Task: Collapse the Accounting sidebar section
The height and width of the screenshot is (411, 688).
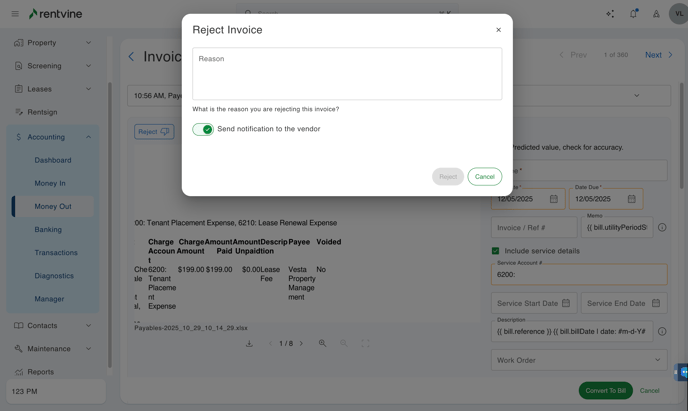Action: (x=88, y=137)
